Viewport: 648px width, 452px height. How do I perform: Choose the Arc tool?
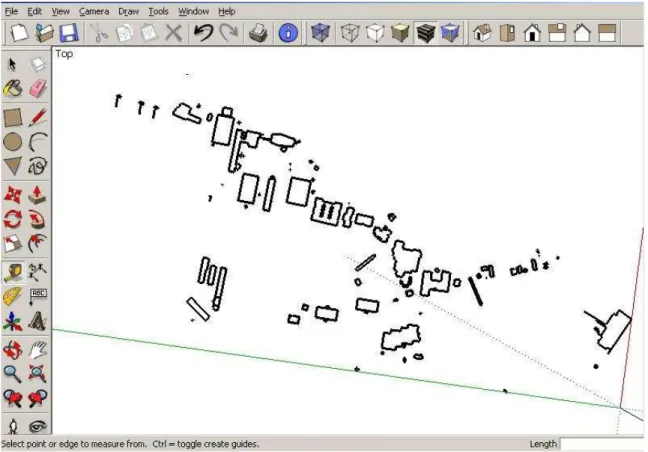(x=38, y=142)
